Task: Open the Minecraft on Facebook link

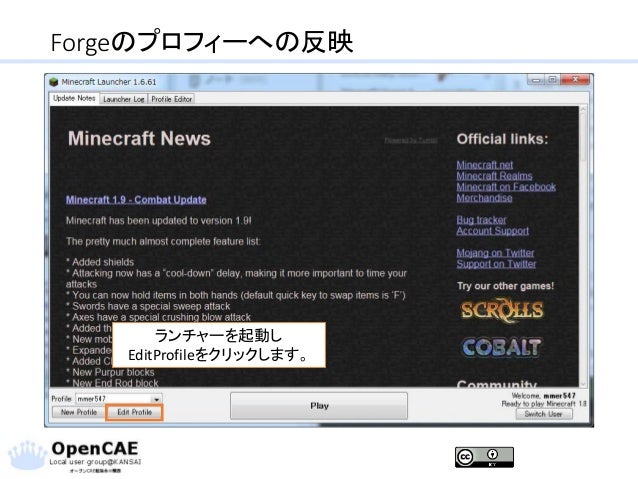Action: [x=506, y=187]
